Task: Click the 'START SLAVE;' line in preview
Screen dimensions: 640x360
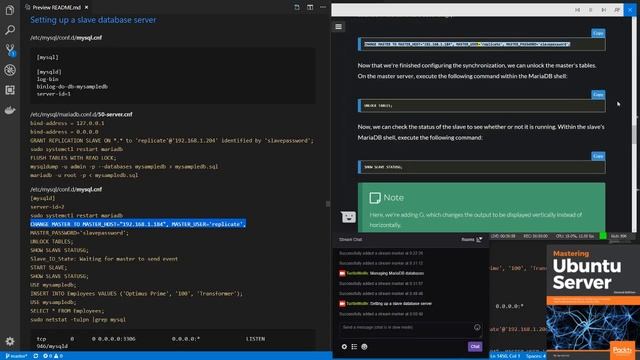Action: click(x=49, y=268)
